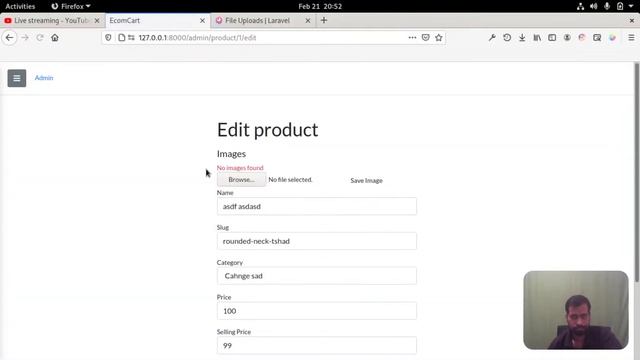Close the File Uploads Laravel tab
Image resolution: width=640 pixels, height=360 pixels.
tap(308, 20)
